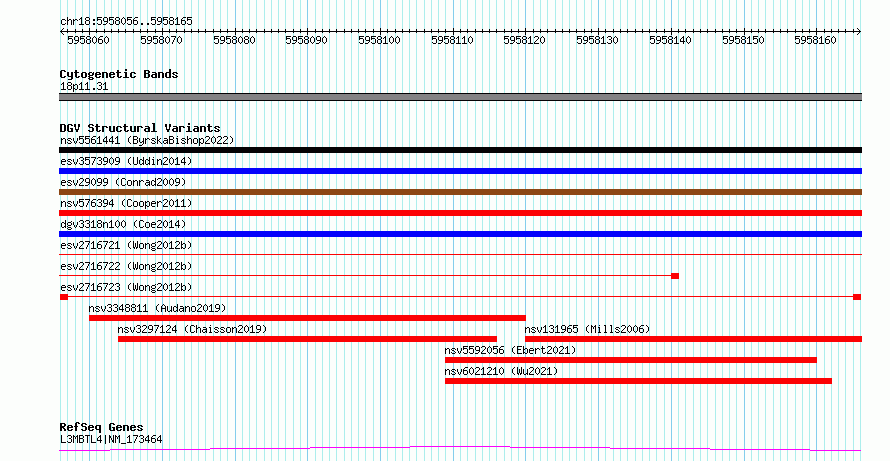Screen dimensions: 890x461
Task: Click nsv576394 (Cooper2011) variant label
Action: click(126, 203)
